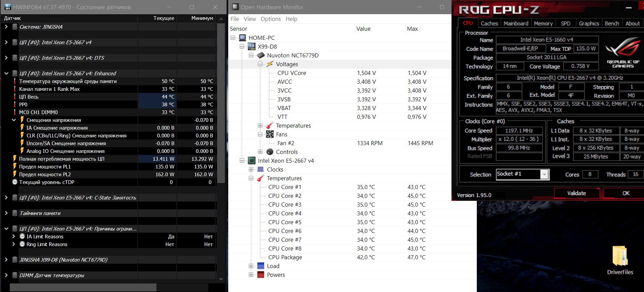Open the Options menu in Open Hardware Monitor
The width and height of the screenshot is (644, 292).
tap(271, 19)
